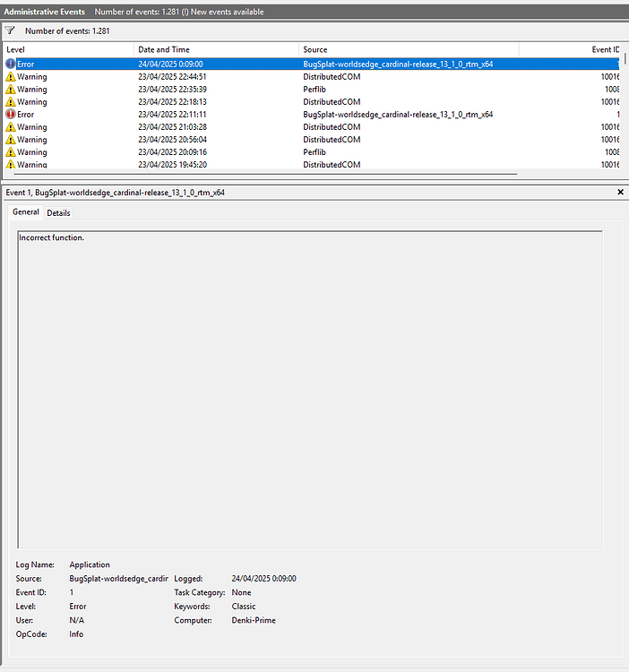The height and width of the screenshot is (672, 629).
Task: Click Perflib source of 22:35:39 event
Action: 314,89
